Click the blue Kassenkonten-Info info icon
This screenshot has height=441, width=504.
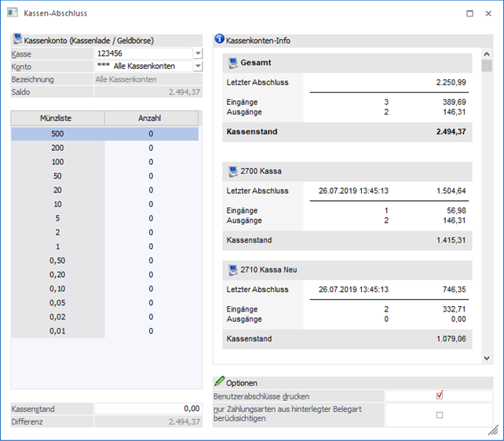(219, 38)
